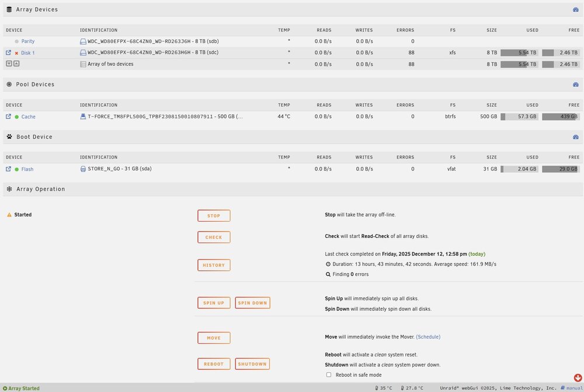Viewport: 584px width, 392px height.
Task: Open the Cache device link
Action: click(28, 117)
